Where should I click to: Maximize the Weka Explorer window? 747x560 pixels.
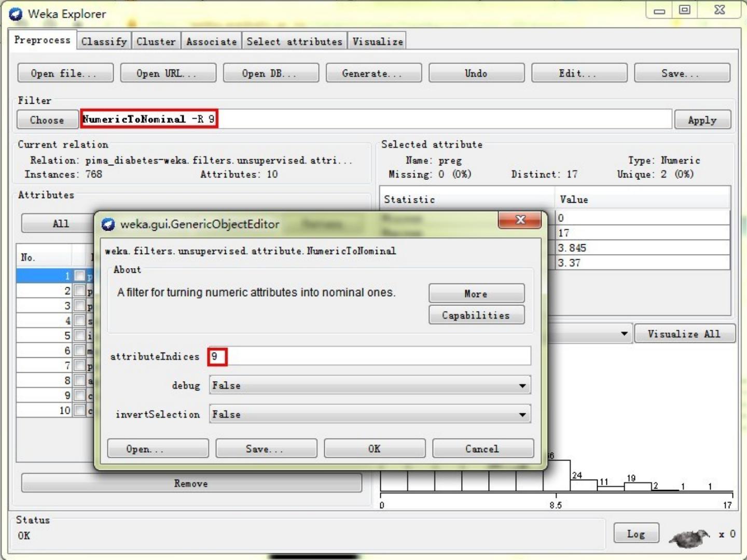685,10
